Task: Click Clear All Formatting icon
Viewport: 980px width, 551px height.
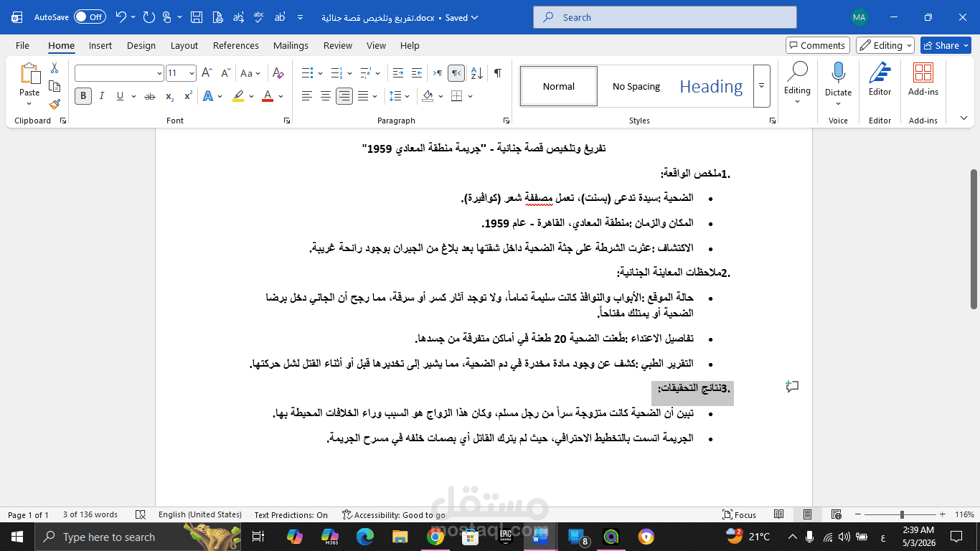Action: coord(278,73)
